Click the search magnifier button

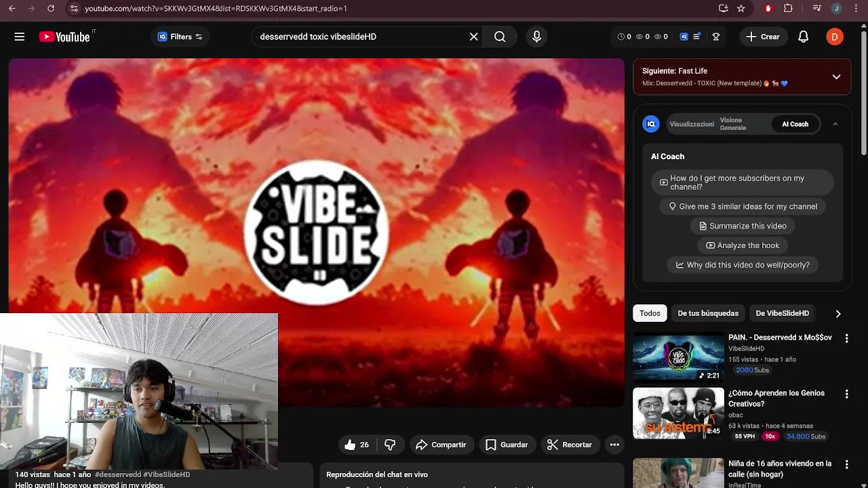[500, 37]
